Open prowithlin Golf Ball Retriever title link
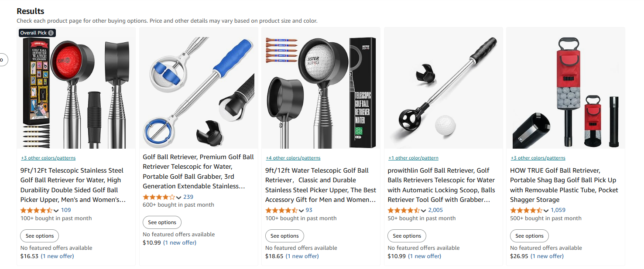Viewport: 644px width, 269px height. (x=442, y=185)
